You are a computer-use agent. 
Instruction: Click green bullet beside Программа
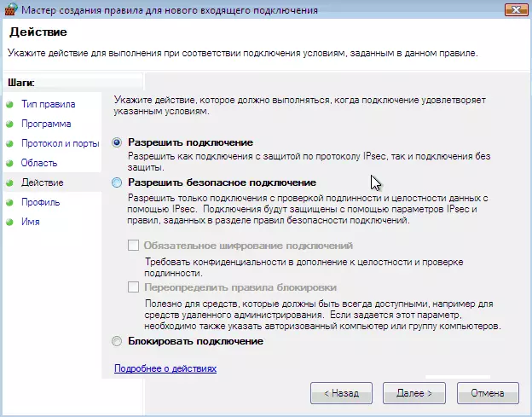(9, 124)
